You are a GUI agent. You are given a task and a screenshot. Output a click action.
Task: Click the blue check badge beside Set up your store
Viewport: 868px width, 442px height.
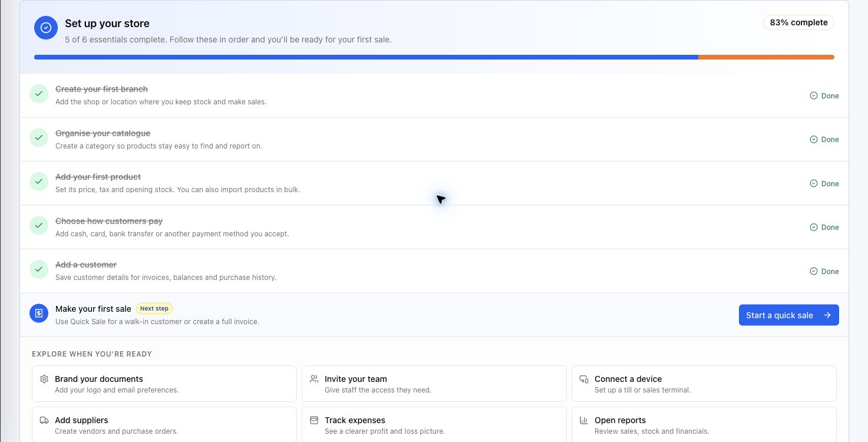pos(46,28)
